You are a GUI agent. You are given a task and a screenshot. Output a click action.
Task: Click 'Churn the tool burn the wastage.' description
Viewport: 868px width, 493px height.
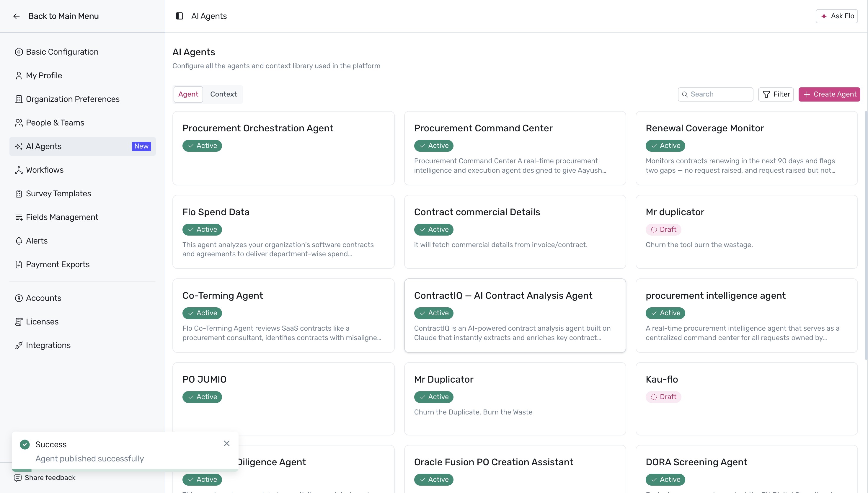coord(699,245)
